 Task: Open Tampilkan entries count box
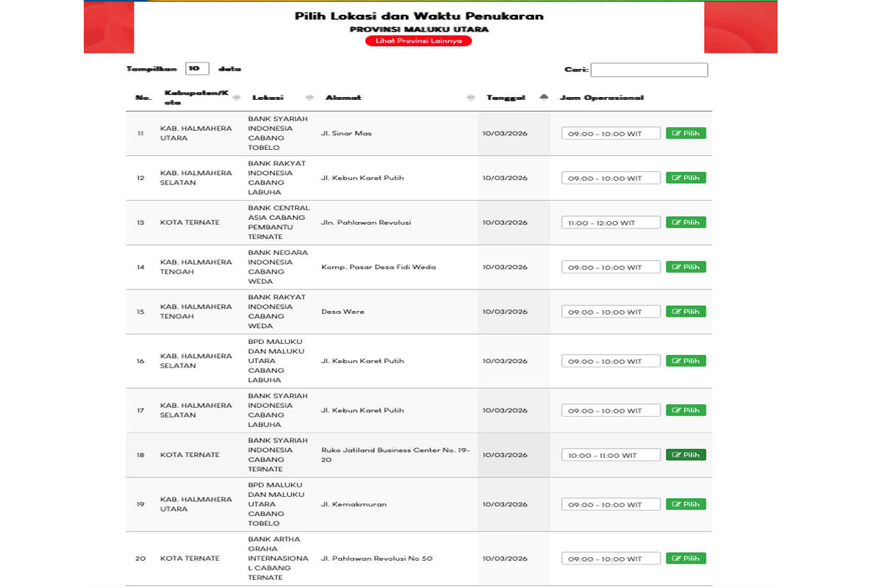(197, 68)
